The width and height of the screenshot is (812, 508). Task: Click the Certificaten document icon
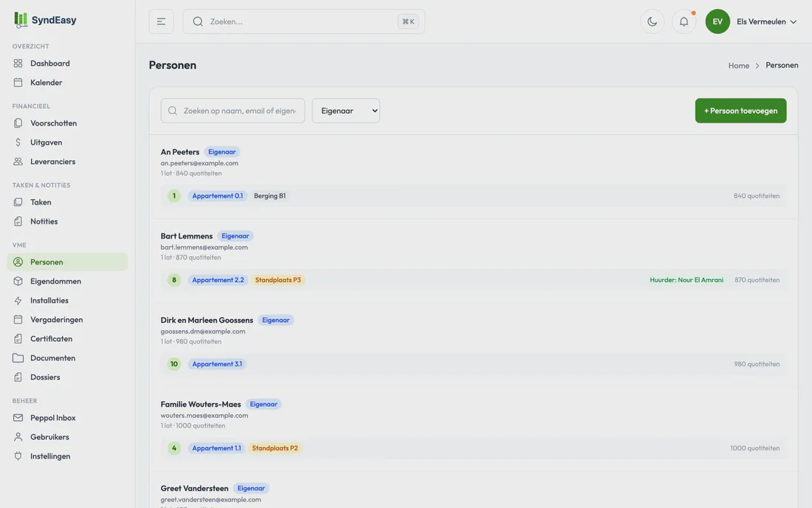click(18, 339)
